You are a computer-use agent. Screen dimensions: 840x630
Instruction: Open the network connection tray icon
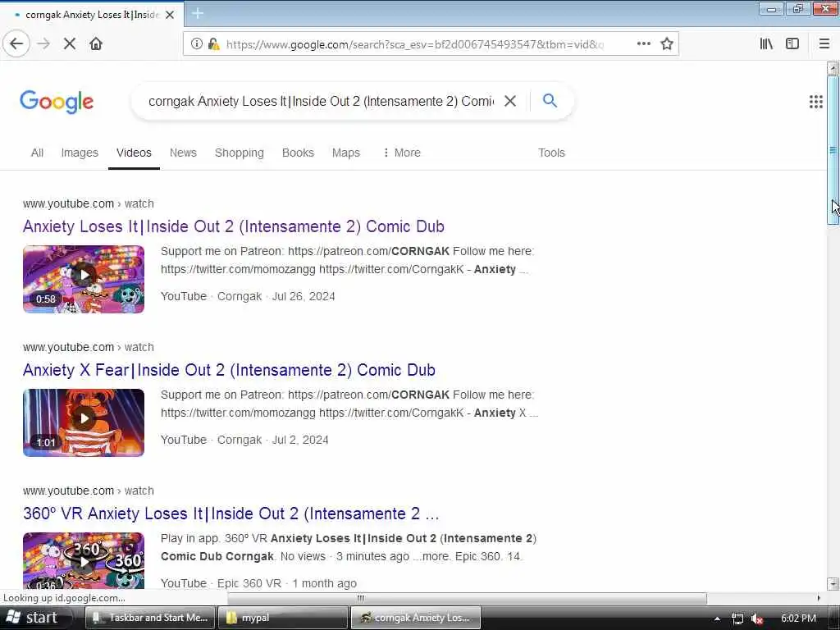tap(737, 619)
